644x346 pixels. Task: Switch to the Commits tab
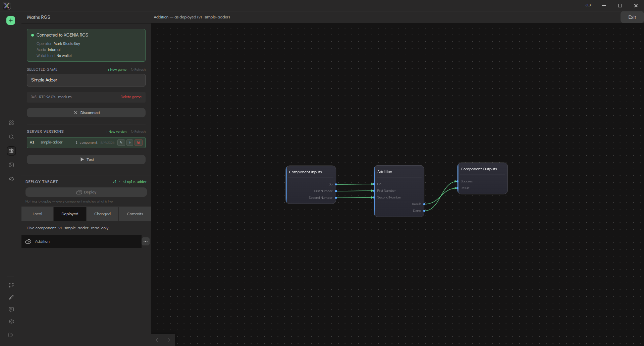pyautogui.click(x=135, y=214)
